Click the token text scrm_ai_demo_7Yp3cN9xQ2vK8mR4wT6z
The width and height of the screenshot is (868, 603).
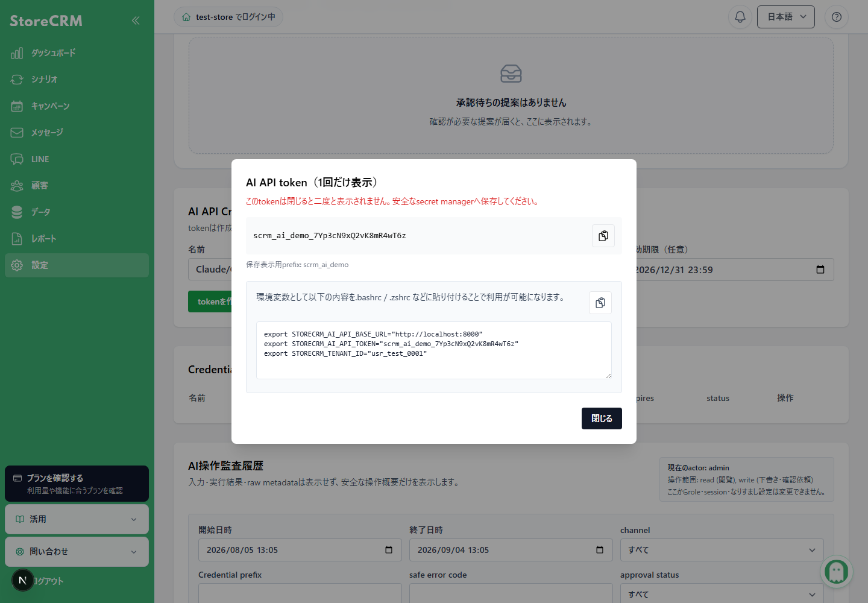[330, 236]
